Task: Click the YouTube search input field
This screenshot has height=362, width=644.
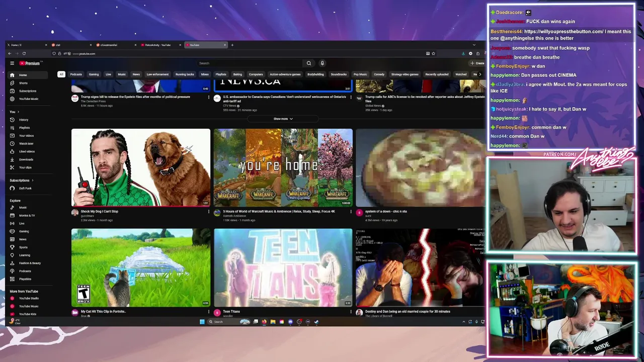Action: pyautogui.click(x=250, y=63)
